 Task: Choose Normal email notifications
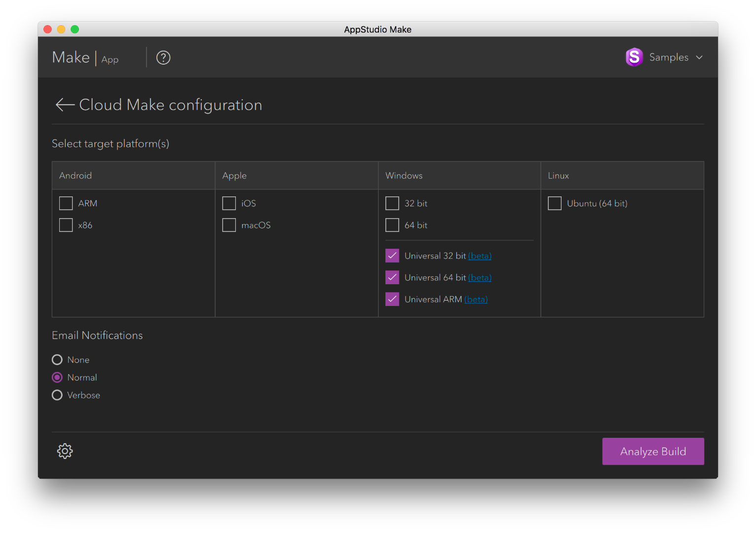[57, 378]
